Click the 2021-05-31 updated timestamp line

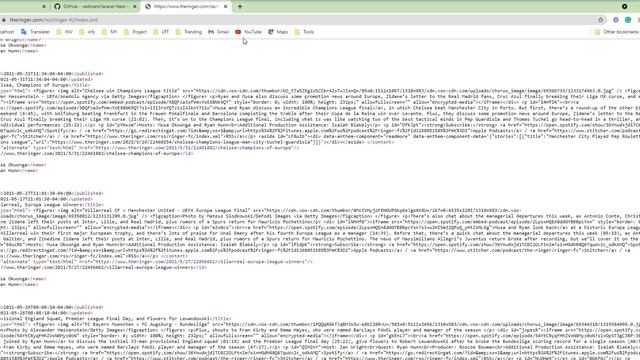pos(46,80)
